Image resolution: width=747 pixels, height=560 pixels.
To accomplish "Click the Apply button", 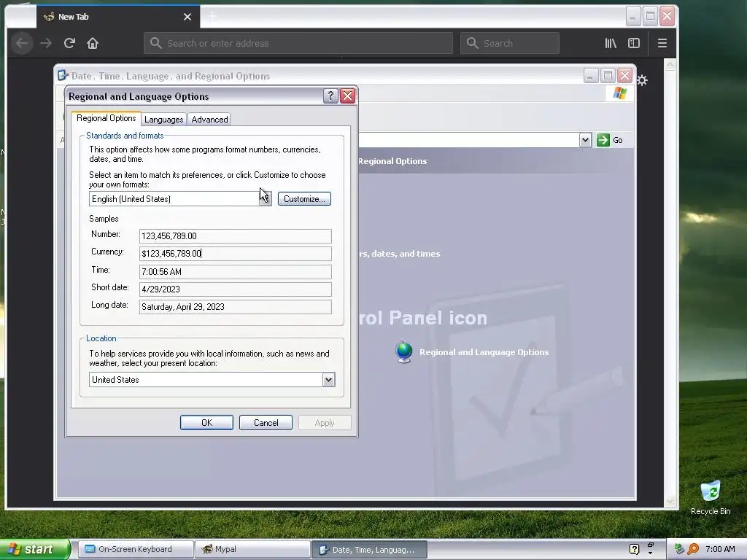I will tap(325, 422).
